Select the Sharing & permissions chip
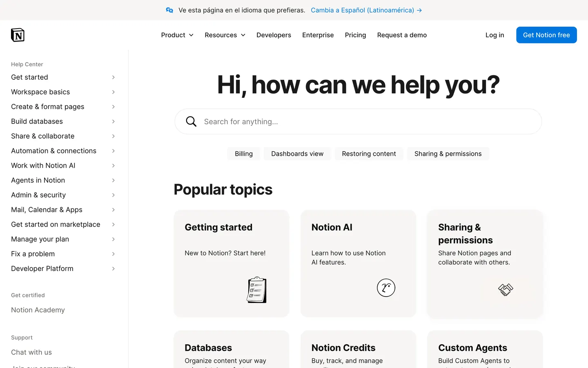The height and width of the screenshot is (368, 588). coord(448,154)
